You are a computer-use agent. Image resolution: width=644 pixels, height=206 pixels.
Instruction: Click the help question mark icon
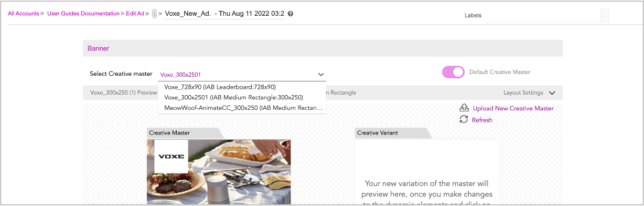tap(291, 14)
